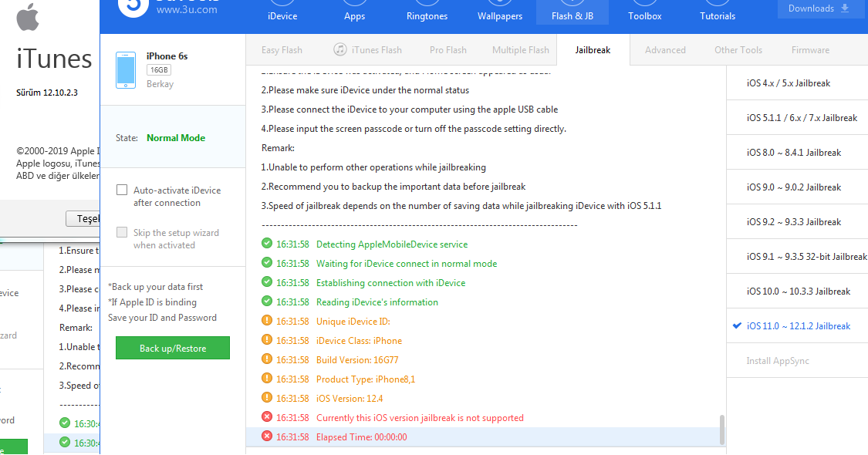The width and height of the screenshot is (868, 455).
Task: Click the Apple logo in iTunes window
Action: [x=29, y=16]
